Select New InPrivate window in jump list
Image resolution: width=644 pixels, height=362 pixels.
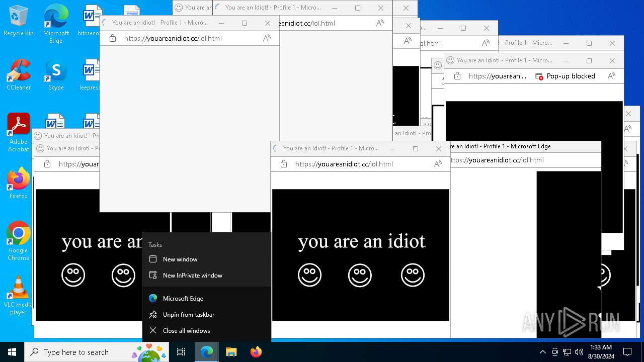pos(207,276)
